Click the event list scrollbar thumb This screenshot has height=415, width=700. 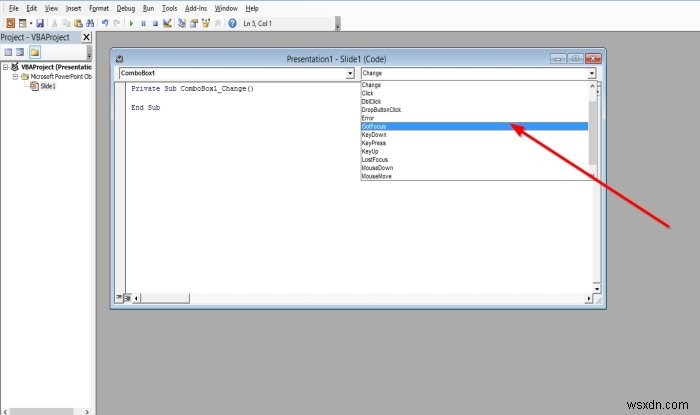pos(592,133)
